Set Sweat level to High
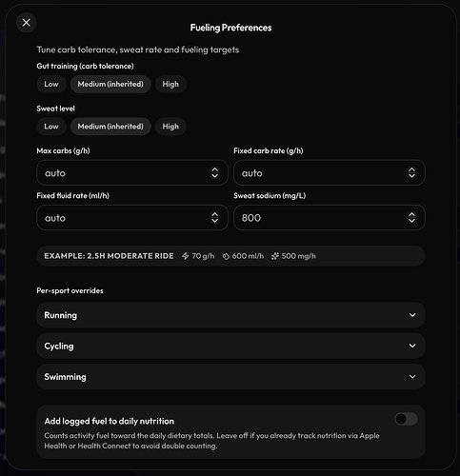Viewport: 460px width, 476px height. [170, 127]
